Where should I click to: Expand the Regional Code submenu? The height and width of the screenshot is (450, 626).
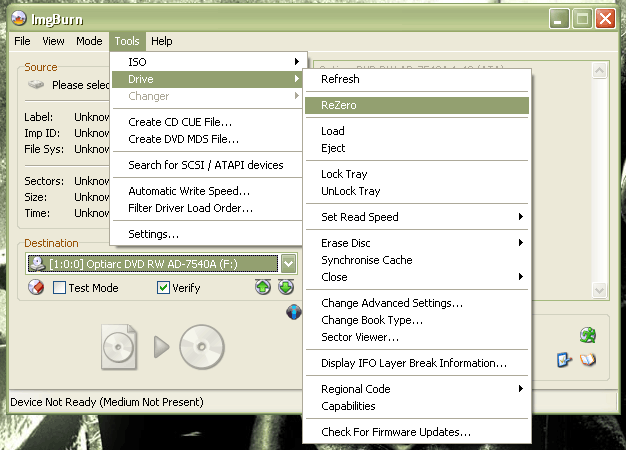[x=417, y=389]
